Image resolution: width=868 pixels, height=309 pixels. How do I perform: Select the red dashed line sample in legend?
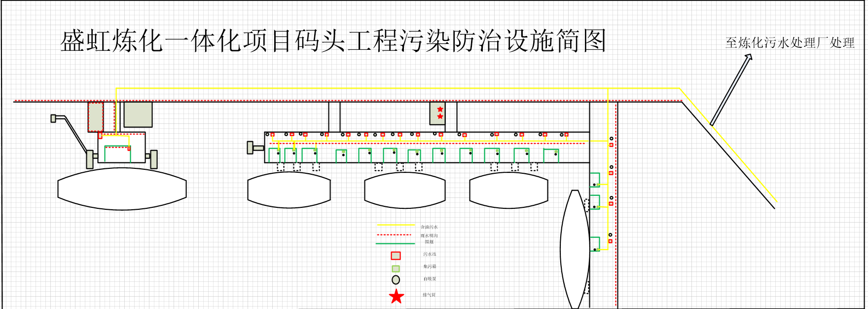click(396, 235)
